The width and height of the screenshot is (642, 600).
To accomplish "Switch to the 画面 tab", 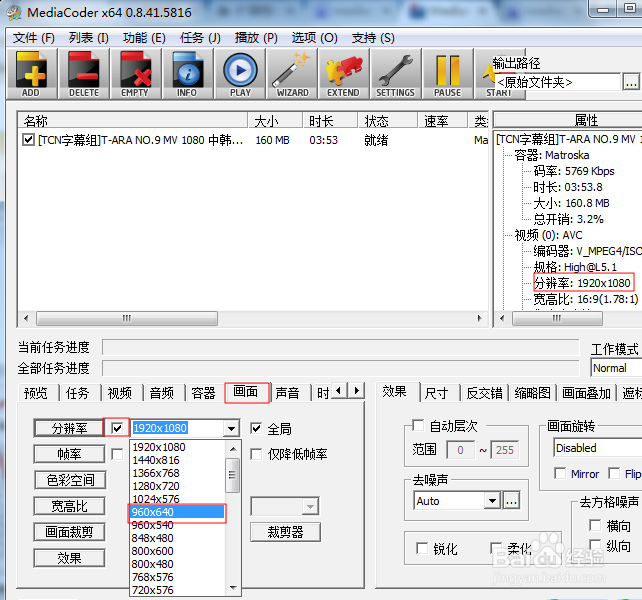I will click(246, 393).
